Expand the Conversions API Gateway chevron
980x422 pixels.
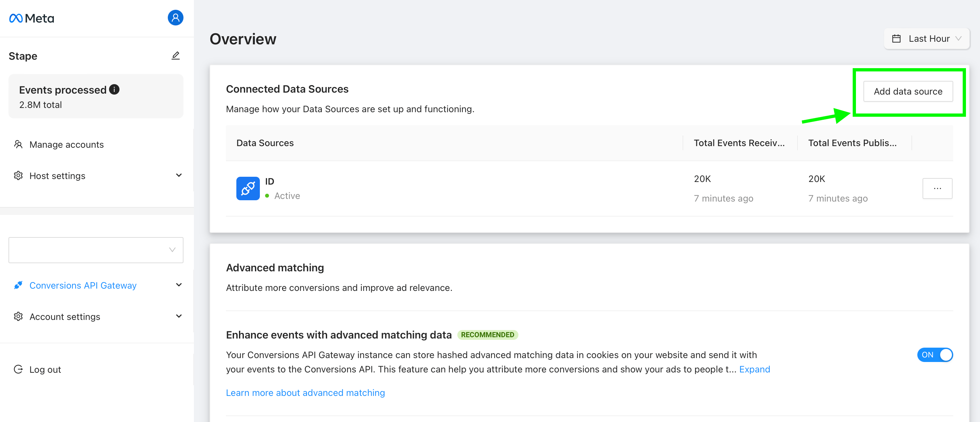coord(179,285)
